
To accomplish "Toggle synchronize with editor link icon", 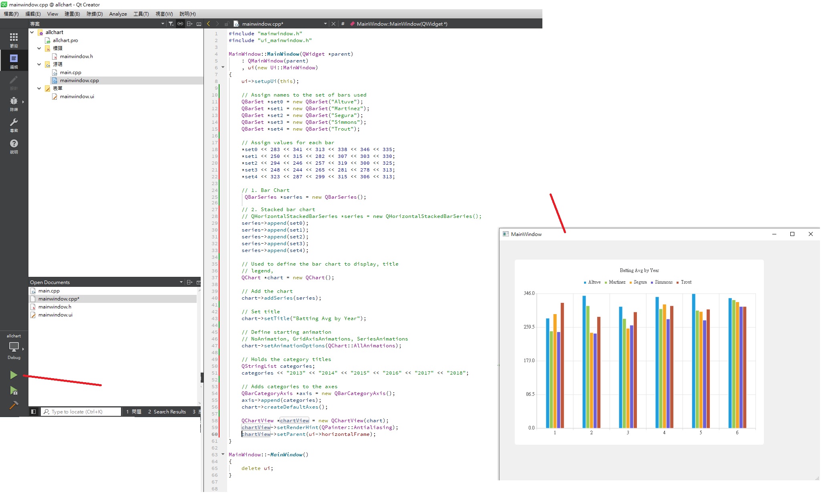I will [180, 24].
